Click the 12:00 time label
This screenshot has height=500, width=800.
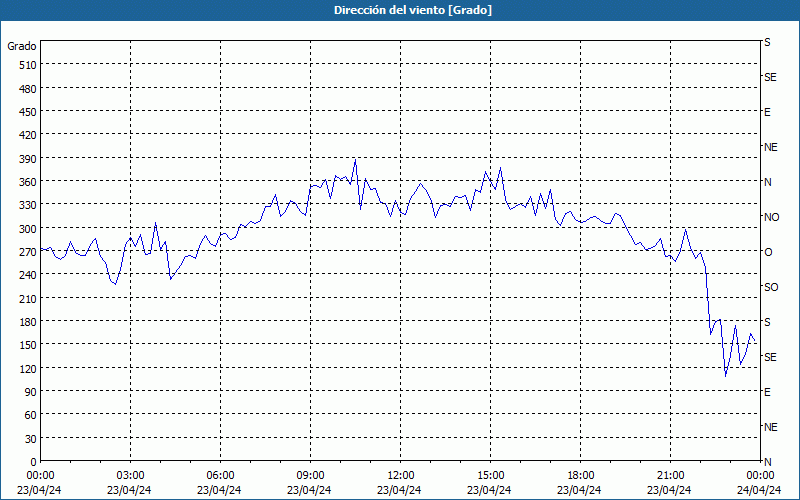coord(401,476)
